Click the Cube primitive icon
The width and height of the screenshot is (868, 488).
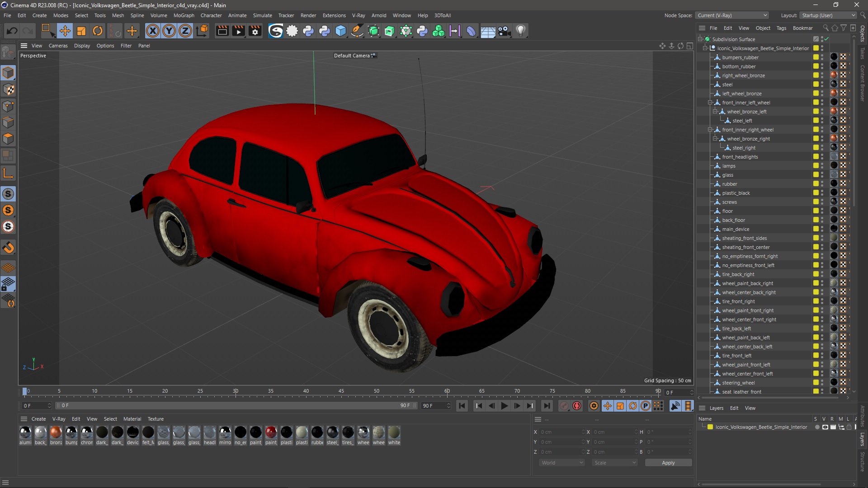[341, 31]
